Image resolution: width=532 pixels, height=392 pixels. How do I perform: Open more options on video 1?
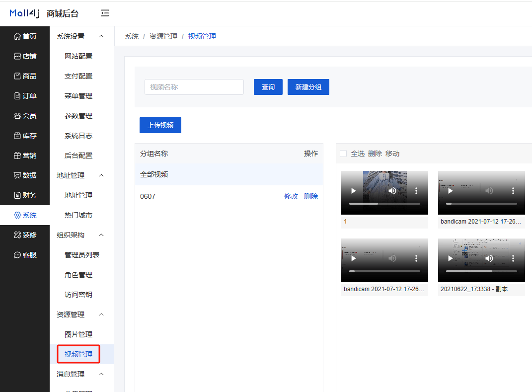click(x=416, y=191)
